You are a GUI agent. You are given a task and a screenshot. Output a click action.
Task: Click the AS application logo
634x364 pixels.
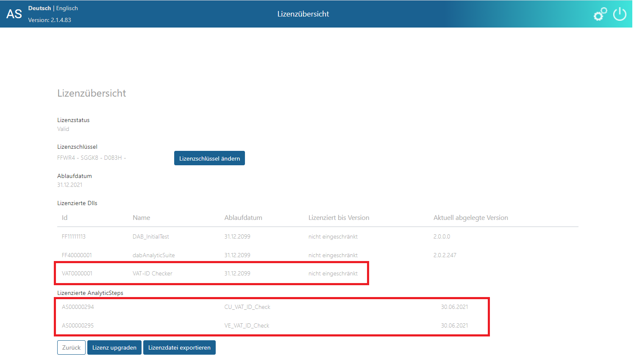click(x=14, y=14)
